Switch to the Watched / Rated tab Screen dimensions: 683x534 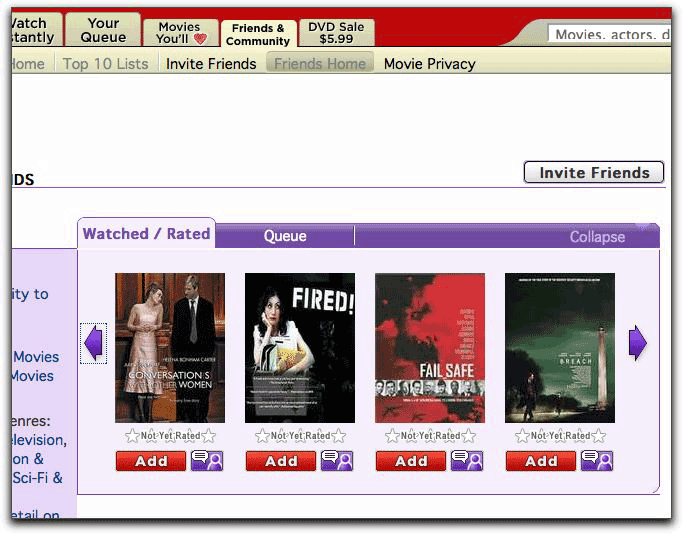point(146,234)
